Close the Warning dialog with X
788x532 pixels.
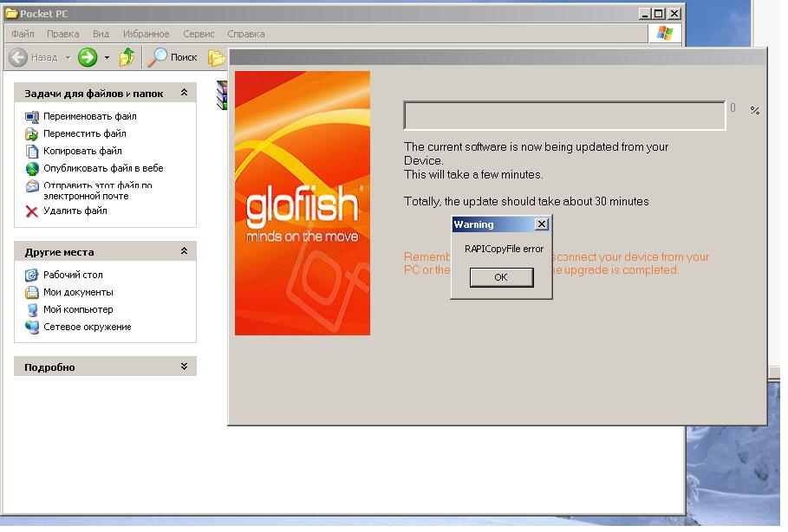[x=542, y=224]
